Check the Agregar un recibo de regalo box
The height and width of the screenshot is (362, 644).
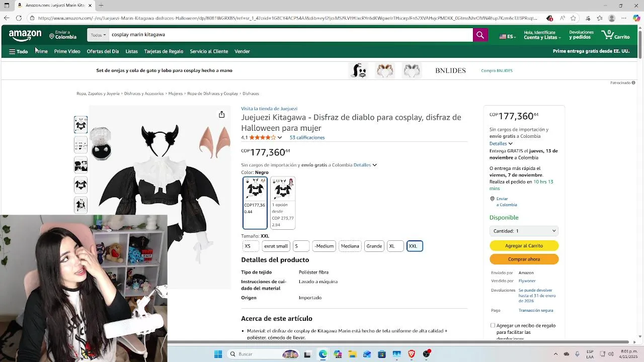(493, 325)
